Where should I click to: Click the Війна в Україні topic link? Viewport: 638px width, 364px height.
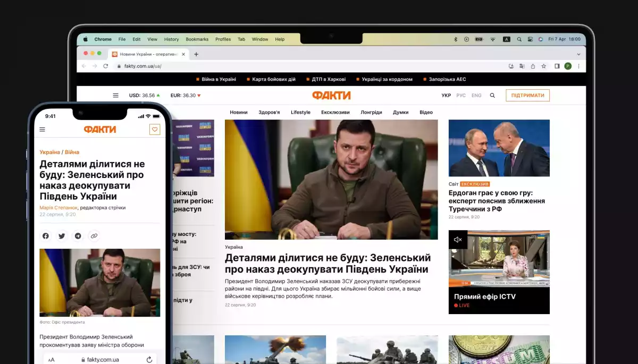click(x=219, y=79)
